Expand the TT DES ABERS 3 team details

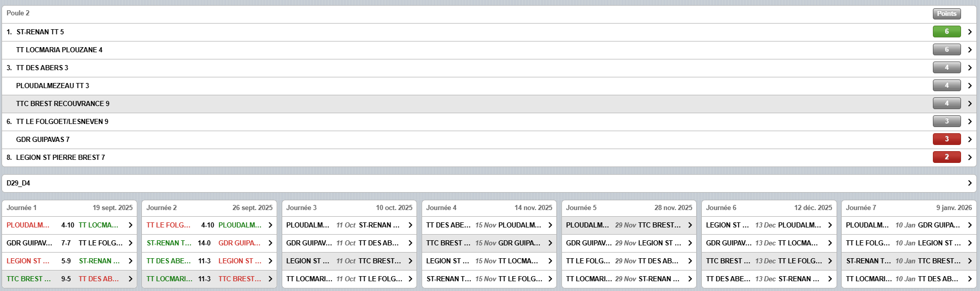click(x=970, y=68)
